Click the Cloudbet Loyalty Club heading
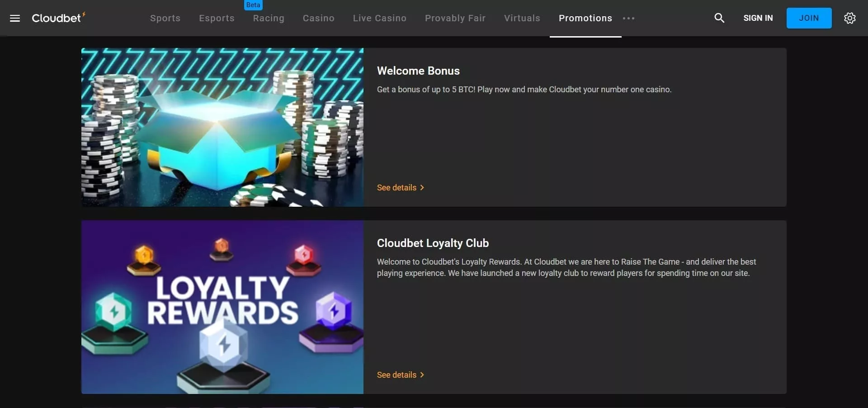Viewport: 868px width, 408px height. (x=433, y=243)
